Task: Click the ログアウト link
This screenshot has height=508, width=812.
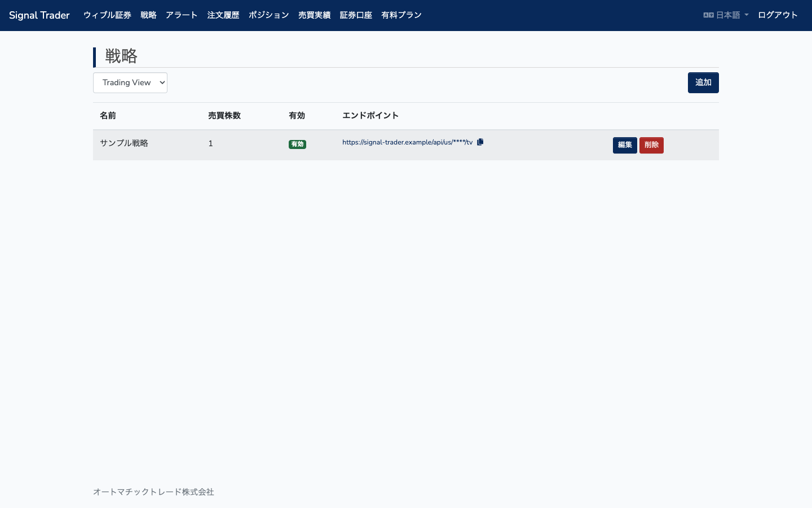Action: pos(778,15)
